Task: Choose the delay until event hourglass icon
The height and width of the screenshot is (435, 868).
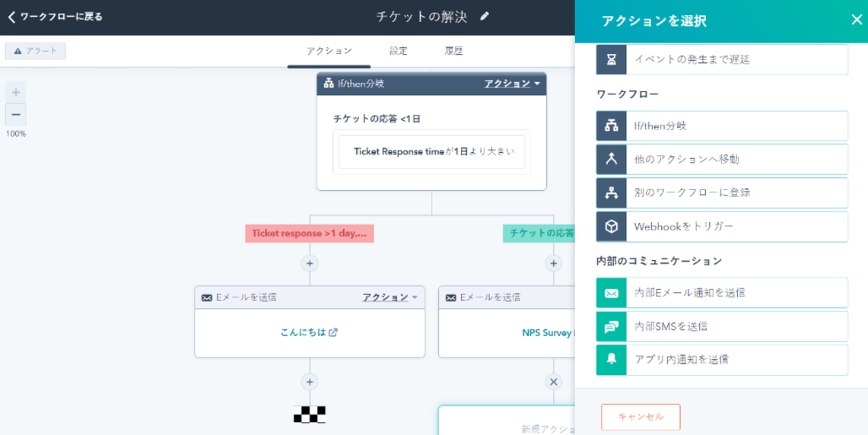Action: point(611,59)
